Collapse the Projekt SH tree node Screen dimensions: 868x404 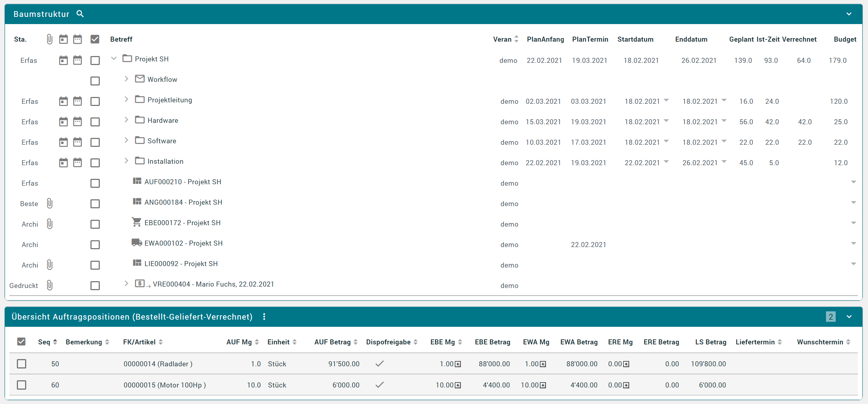[114, 58]
